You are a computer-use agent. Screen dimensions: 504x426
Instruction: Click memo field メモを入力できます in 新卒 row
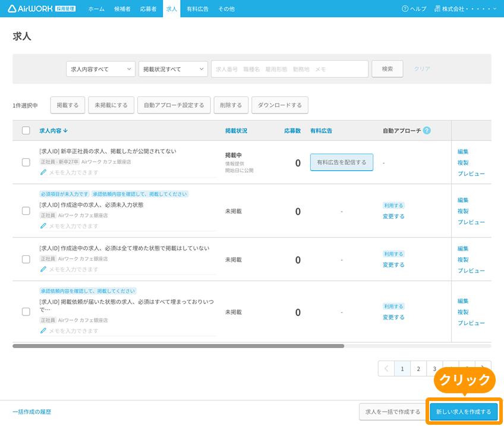[128, 173]
